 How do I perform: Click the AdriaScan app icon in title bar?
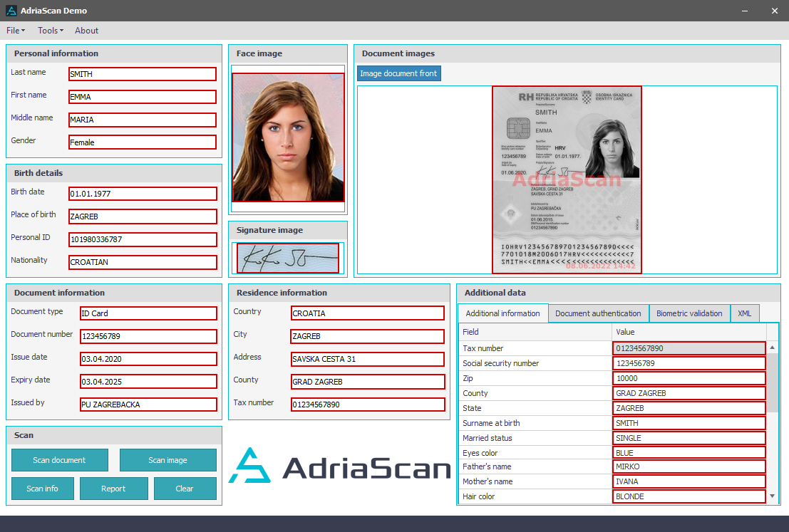[x=11, y=10]
